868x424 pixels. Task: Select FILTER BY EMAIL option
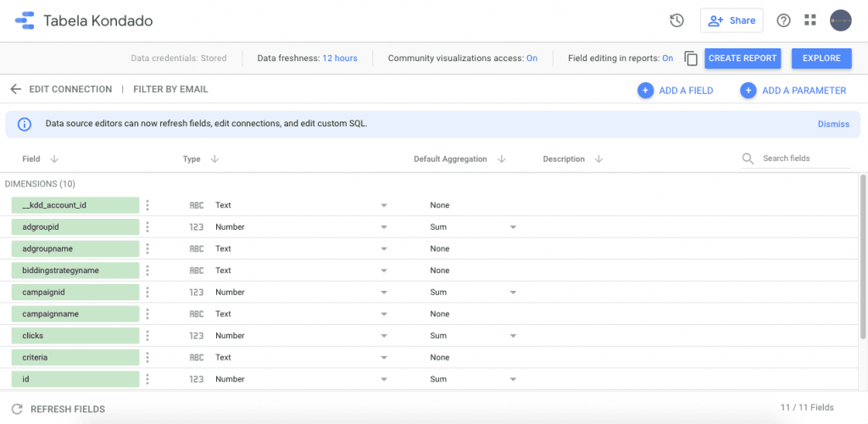[x=170, y=89]
